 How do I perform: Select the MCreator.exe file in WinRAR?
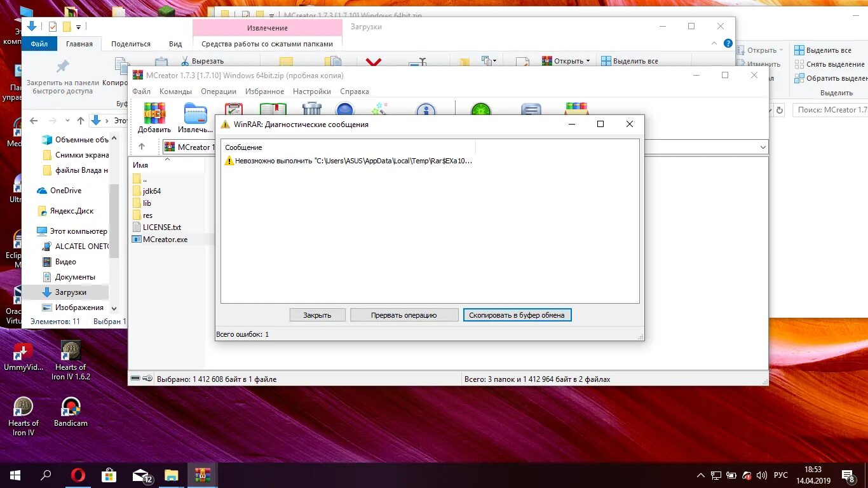[x=160, y=240]
